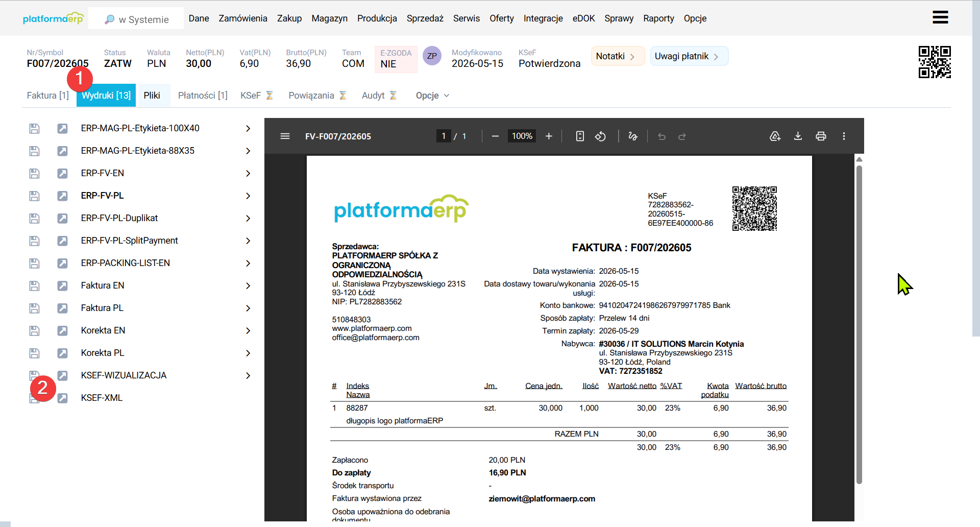980x527 pixels.
Task: Open the Opcje dropdown under invoice tabs
Action: click(x=432, y=95)
